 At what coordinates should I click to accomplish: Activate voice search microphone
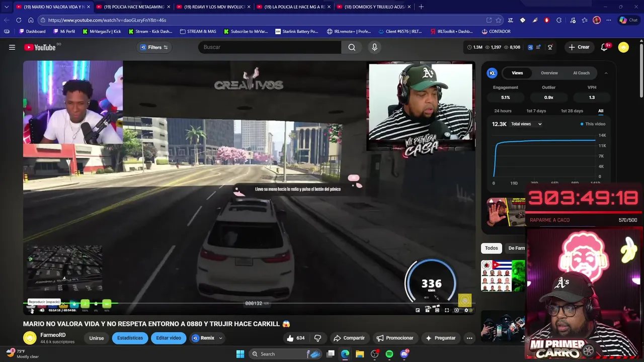(374, 47)
